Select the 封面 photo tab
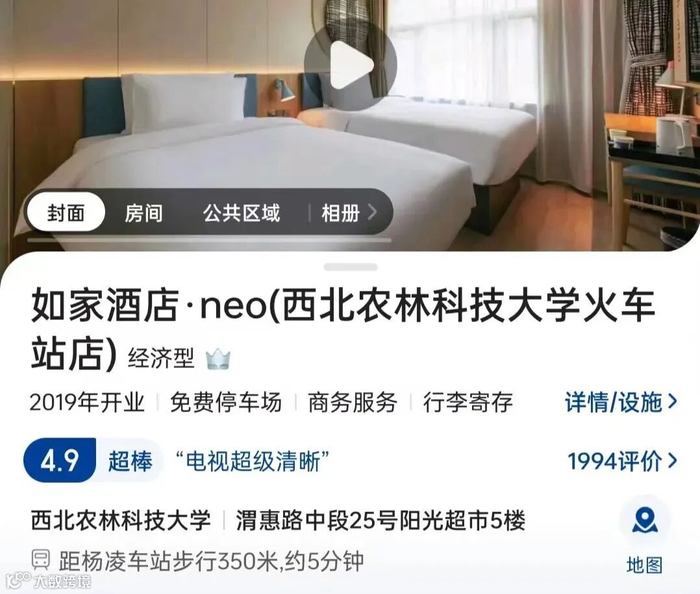The height and width of the screenshot is (594, 700). click(x=66, y=212)
